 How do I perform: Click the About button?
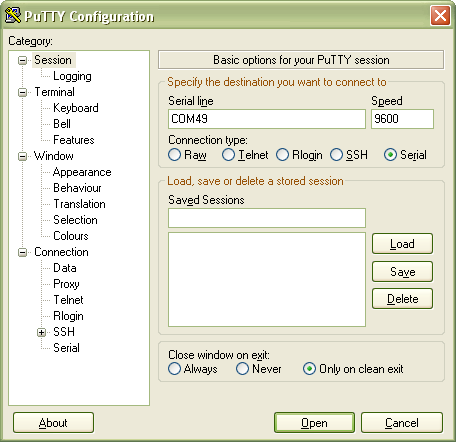[x=53, y=423]
